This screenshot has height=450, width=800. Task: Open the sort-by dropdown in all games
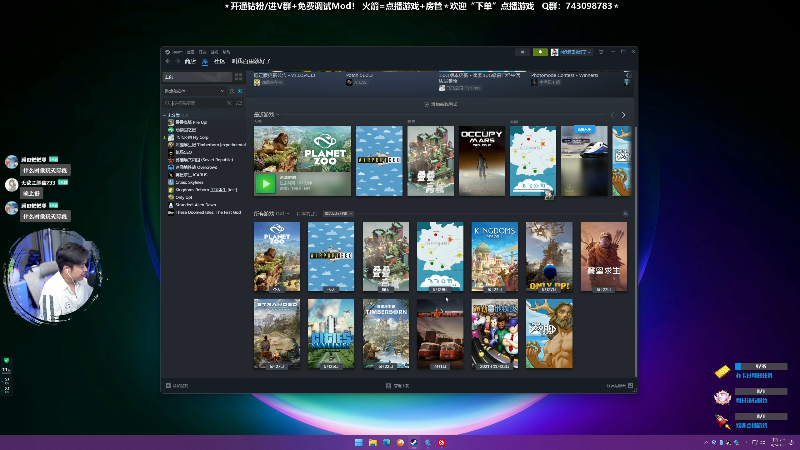tap(338, 214)
